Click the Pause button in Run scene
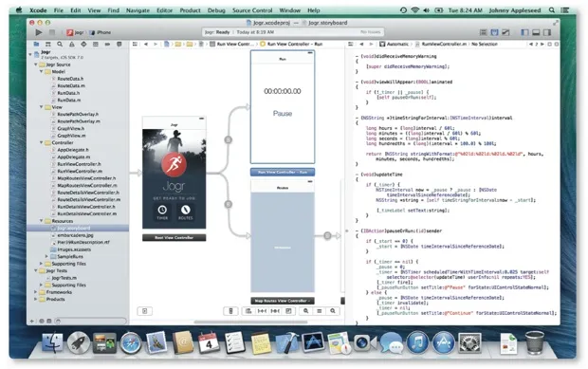588x369 pixels. coord(283,114)
